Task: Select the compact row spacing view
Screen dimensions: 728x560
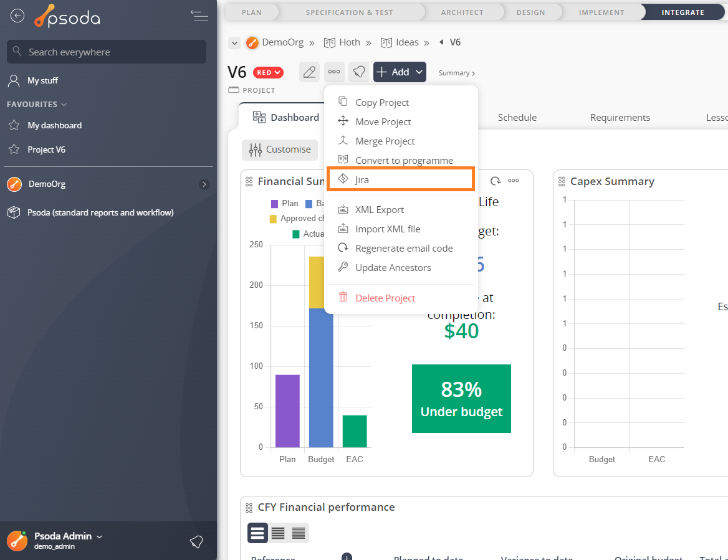Action: [x=299, y=533]
